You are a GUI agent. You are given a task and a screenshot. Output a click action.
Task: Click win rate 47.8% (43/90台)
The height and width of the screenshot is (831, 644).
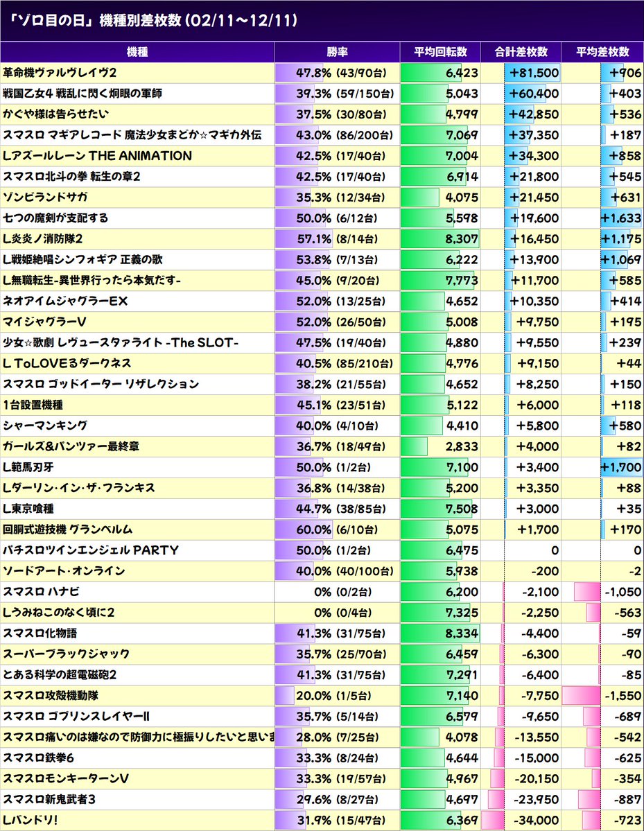coord(341,73)
